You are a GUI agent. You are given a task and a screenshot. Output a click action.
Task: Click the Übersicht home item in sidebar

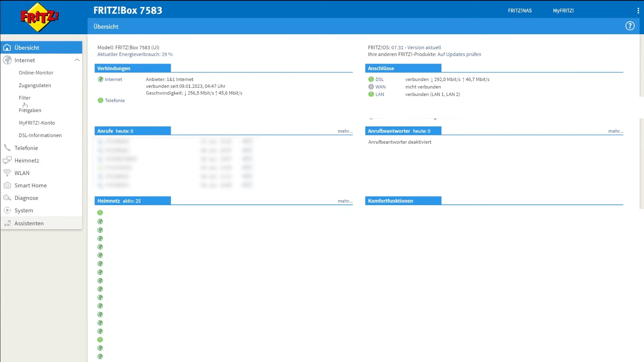27,48
